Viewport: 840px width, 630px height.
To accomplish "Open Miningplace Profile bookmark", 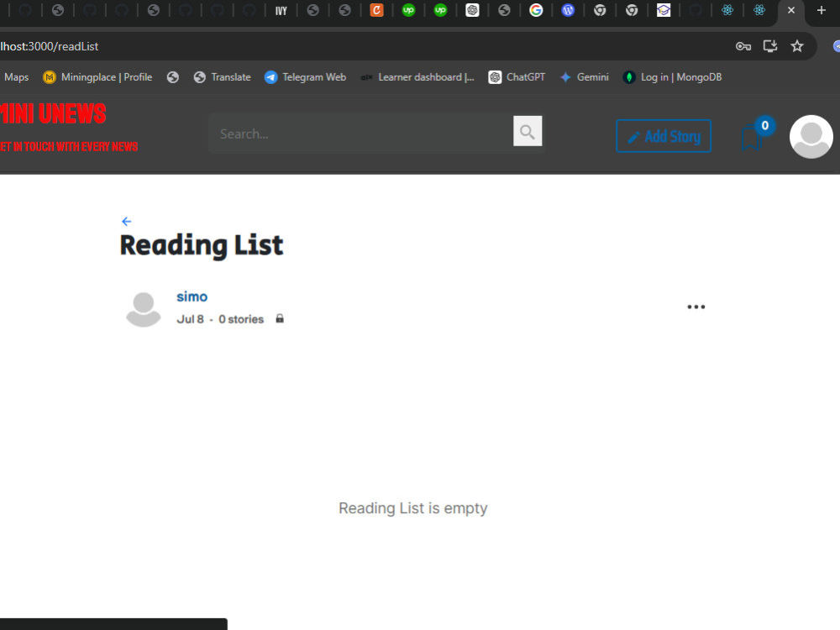I will click(97, 77).
